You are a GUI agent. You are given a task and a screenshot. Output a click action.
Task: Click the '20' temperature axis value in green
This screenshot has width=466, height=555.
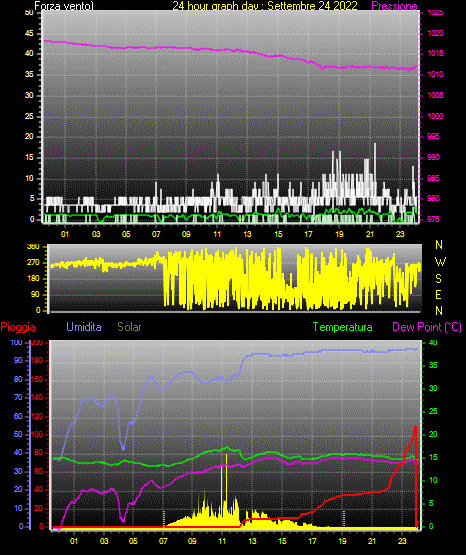coord(433,434)
